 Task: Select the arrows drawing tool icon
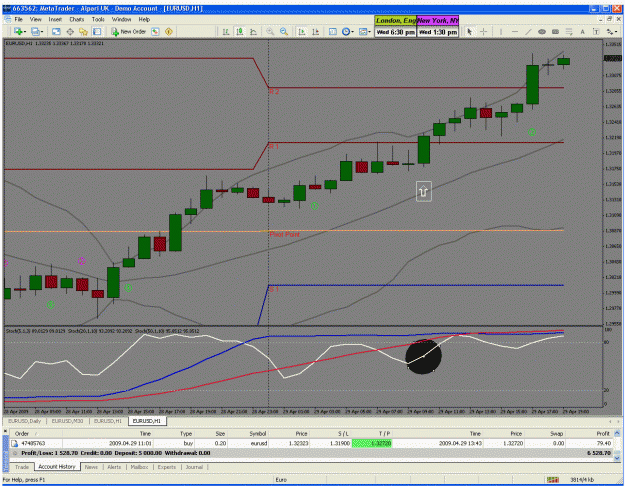point(609,31)
